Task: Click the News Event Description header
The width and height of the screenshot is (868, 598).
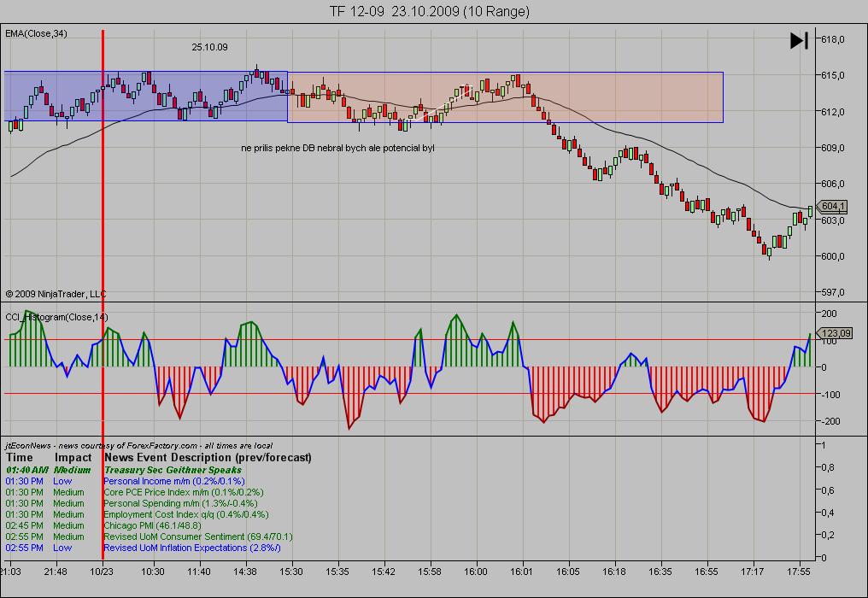Action: pyautogui.click(x=208, y=457)
